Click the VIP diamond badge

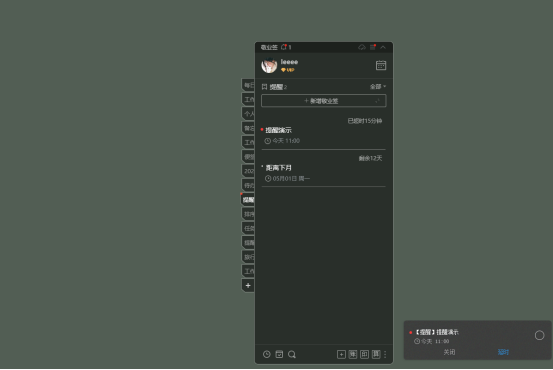[x=287, y=70]
